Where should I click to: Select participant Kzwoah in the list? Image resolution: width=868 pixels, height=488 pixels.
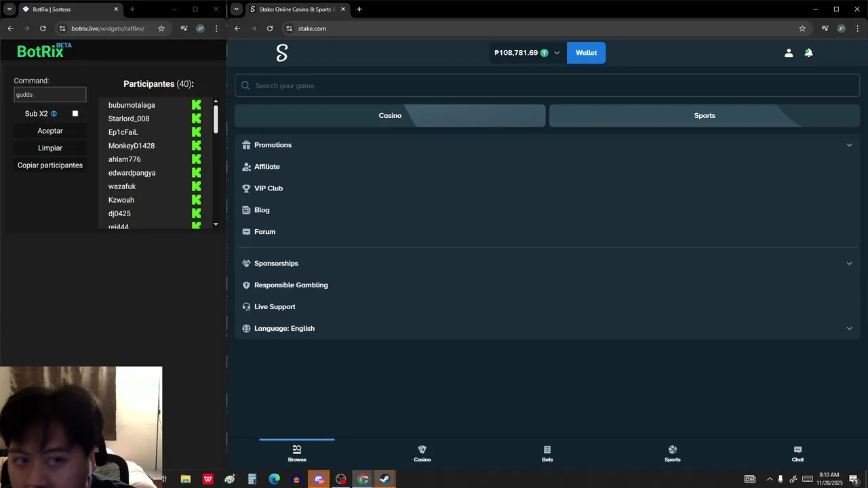(121, 200)
